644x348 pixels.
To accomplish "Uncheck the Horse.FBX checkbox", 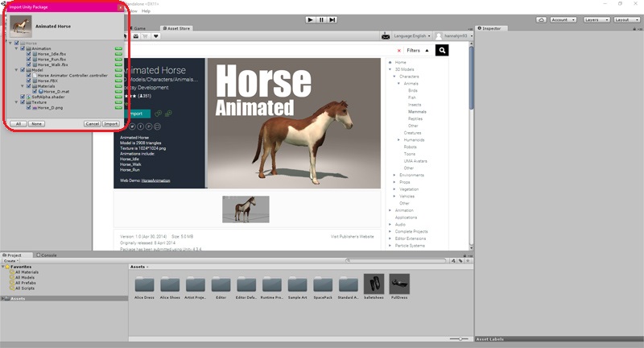I will pos(29,81).
